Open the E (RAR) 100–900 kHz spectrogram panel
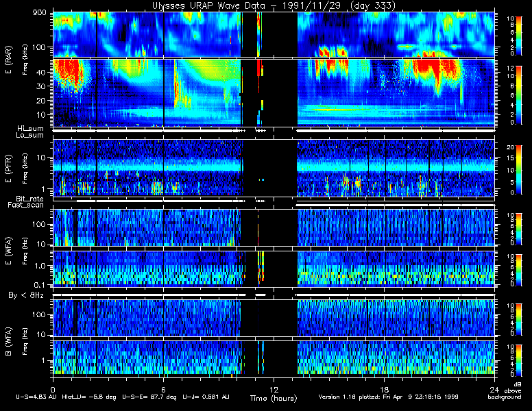532x411 pixels. click(274, 34)
